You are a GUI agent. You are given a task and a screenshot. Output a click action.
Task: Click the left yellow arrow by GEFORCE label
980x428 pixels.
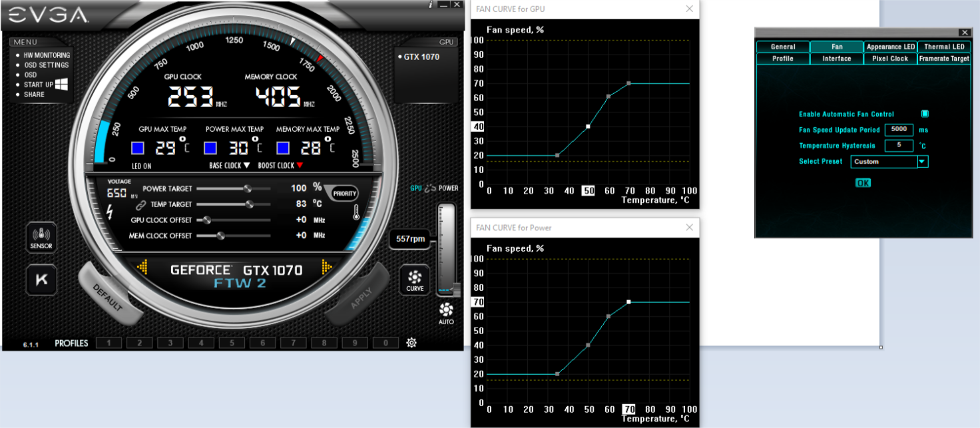pyautogui.click(x=142, y=268)
